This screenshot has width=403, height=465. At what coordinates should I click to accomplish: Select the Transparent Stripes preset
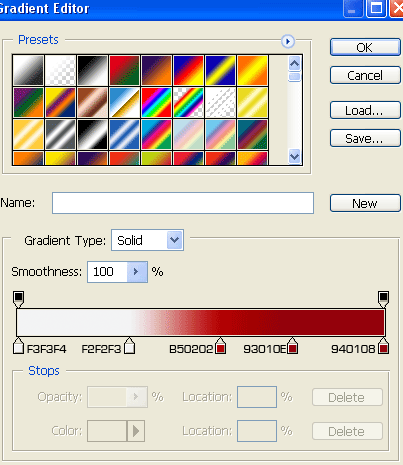[x=220, y=102]
